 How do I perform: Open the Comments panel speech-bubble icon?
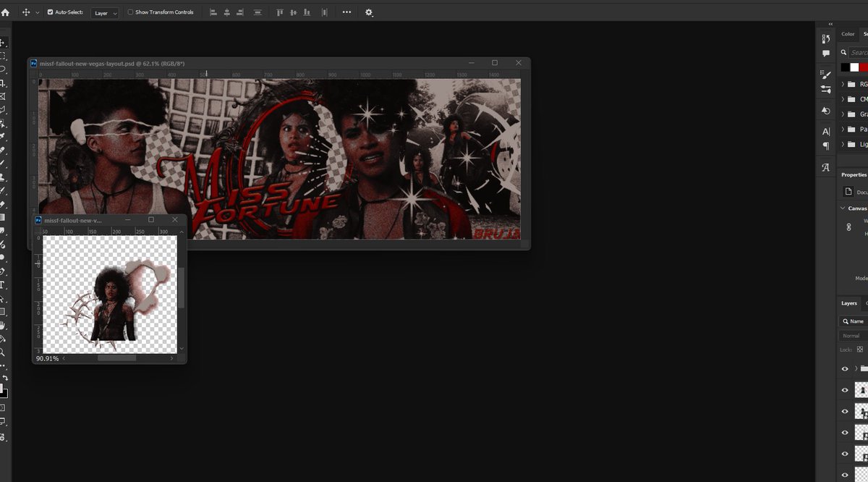(826, 54)
